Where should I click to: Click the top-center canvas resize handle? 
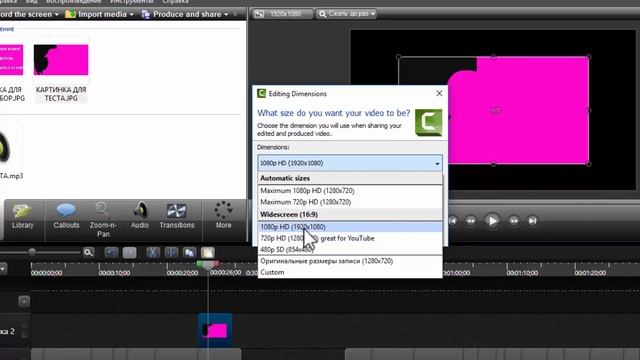coord(493,57)
